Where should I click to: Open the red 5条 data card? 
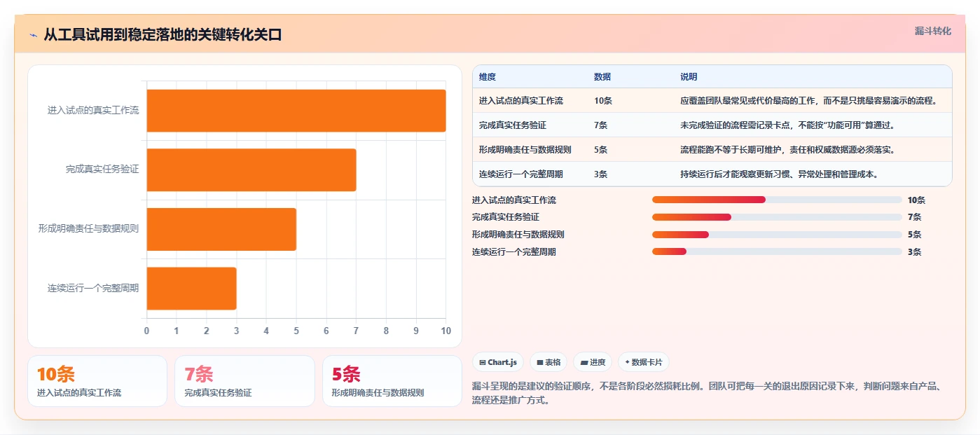392,381
